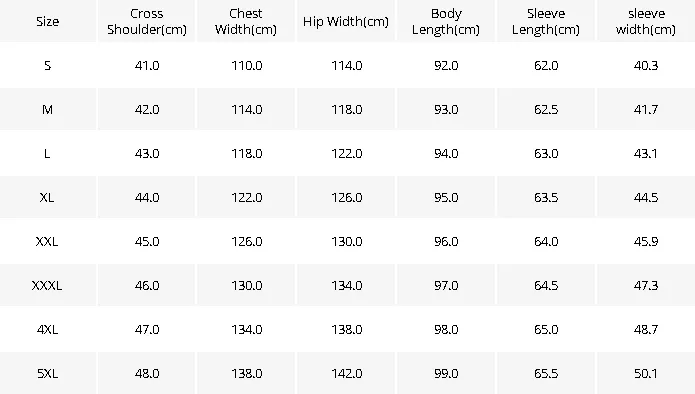Screen dimensions: 695x394
Task: Select the Size column header
Action: [x=47, y=21]
